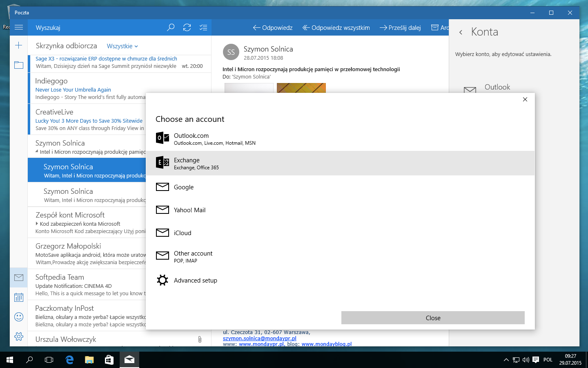Open the volume control in the tray
The width and height of the screenshot is (588, 368).
(526, 360)
